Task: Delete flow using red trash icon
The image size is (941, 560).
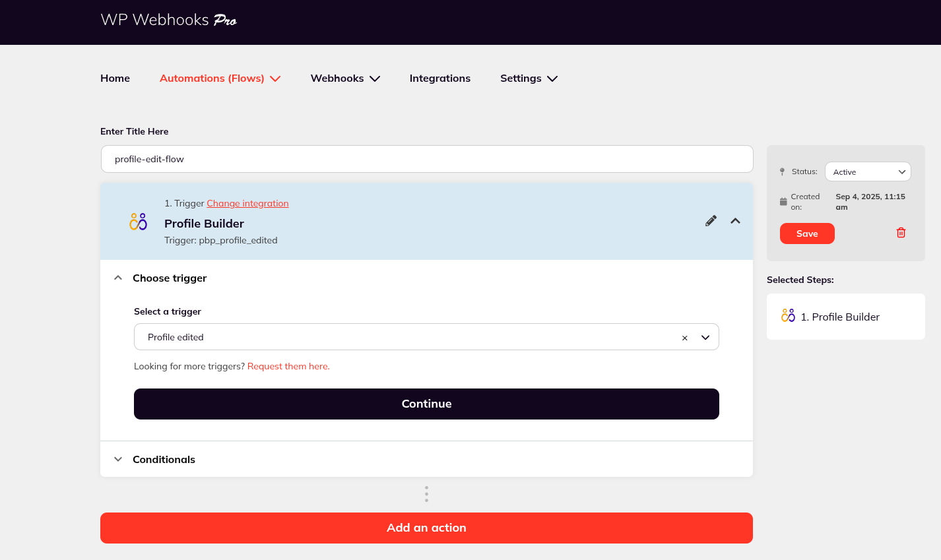Action: pos(901,233)
